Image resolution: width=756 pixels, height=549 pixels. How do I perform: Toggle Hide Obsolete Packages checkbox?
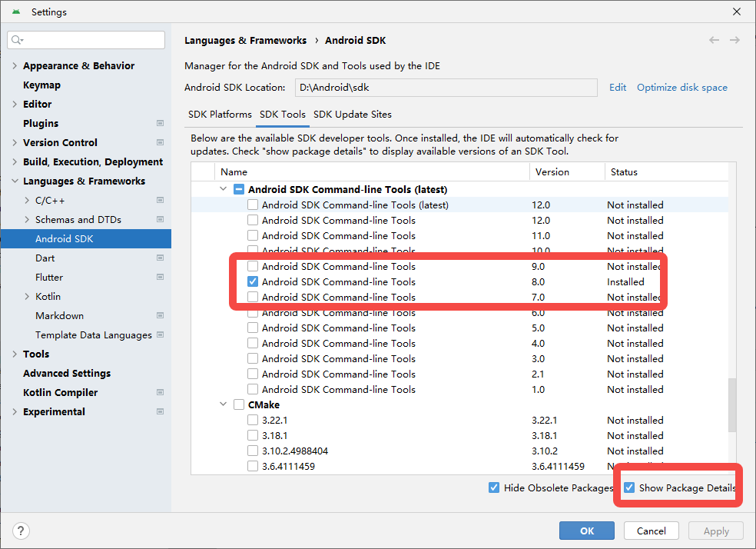pyautogui.click(x=494, y=487)
